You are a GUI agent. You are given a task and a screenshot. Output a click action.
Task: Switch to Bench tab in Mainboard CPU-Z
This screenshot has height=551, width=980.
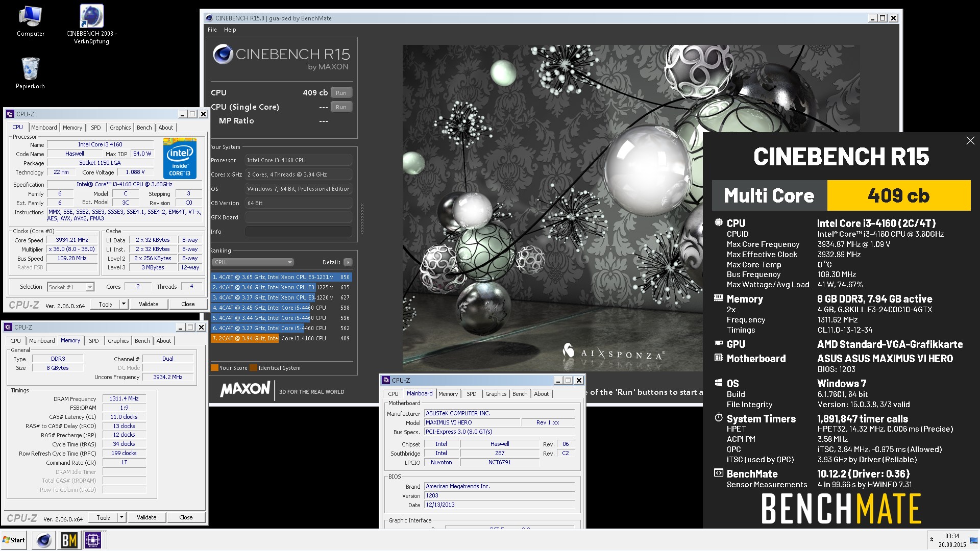520,394
